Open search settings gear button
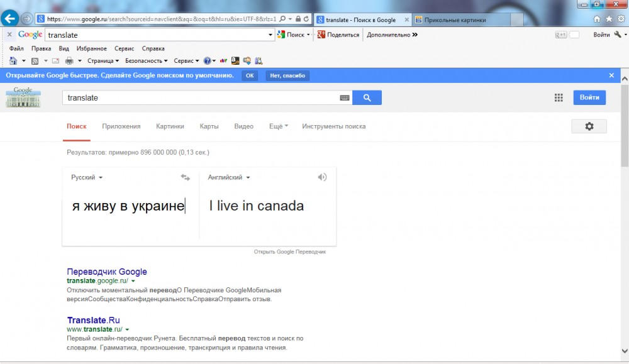 click(589, 126)
